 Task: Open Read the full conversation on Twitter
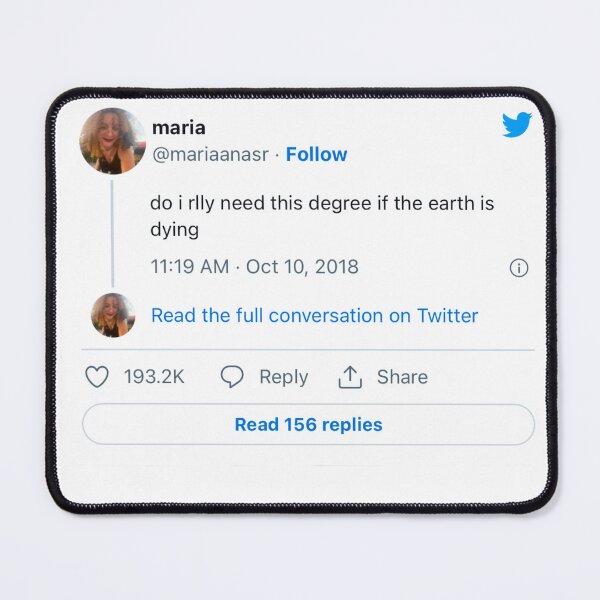pos(315,316)
